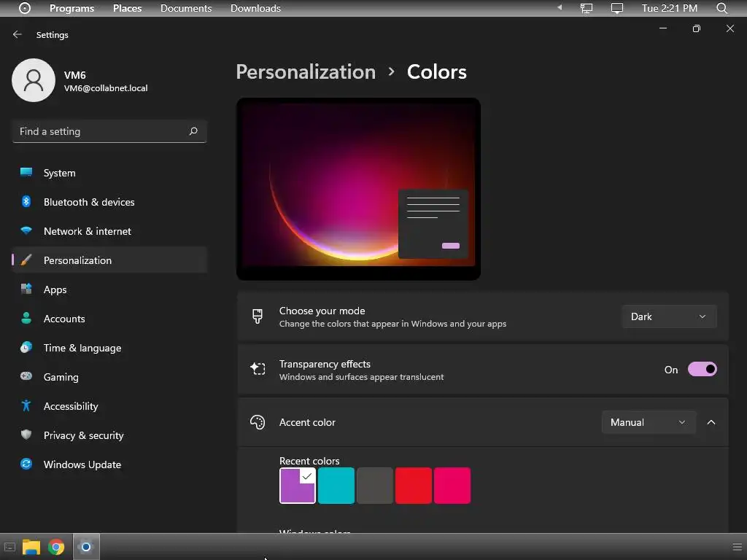Viewport: 747px width, 560px height.
Task: Open the Programs menu
Action: pos(72,8)
